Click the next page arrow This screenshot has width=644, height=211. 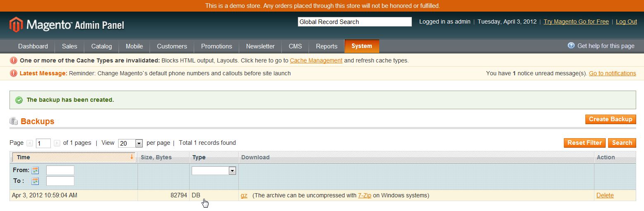[57, 143]
